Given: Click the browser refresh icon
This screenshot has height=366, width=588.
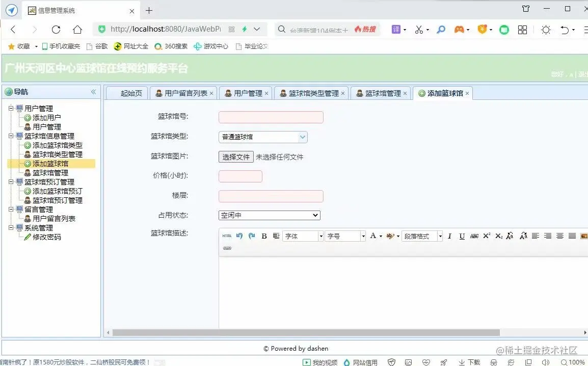Looking at the screenshot, I should coord(56,29).
